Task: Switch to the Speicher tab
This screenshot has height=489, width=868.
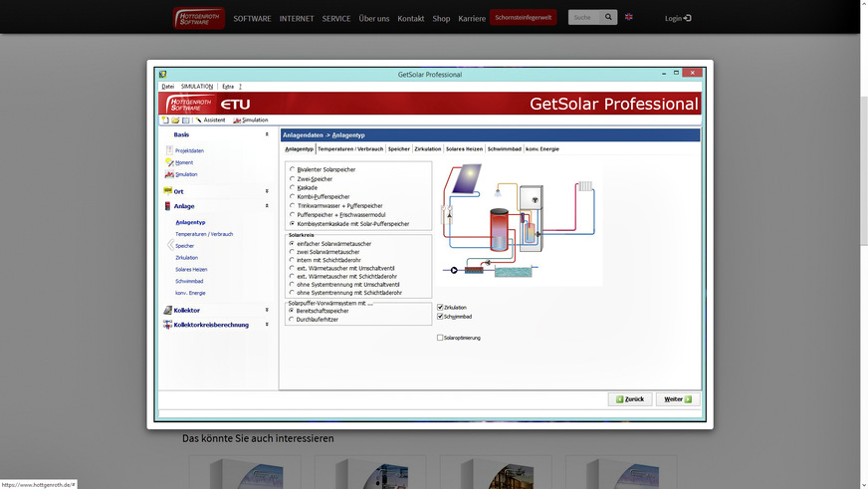Action: (x=398, y=148)
